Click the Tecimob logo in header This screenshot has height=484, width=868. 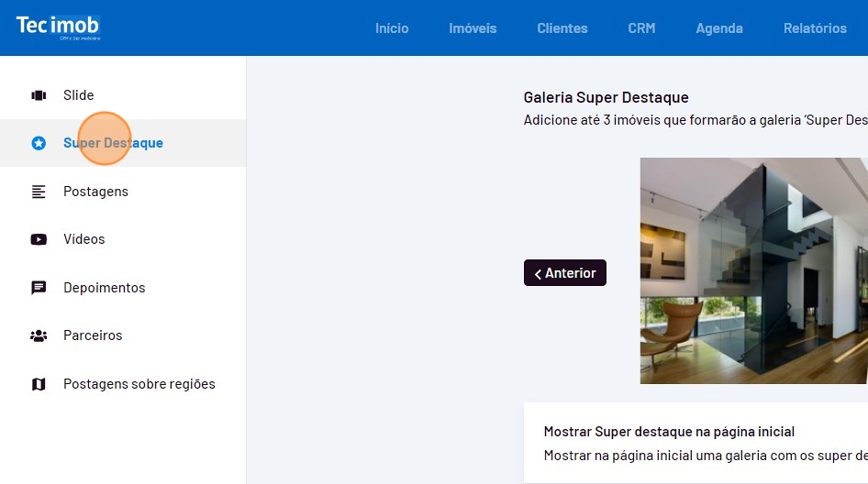pyautogui.click(x=58, y=27)
